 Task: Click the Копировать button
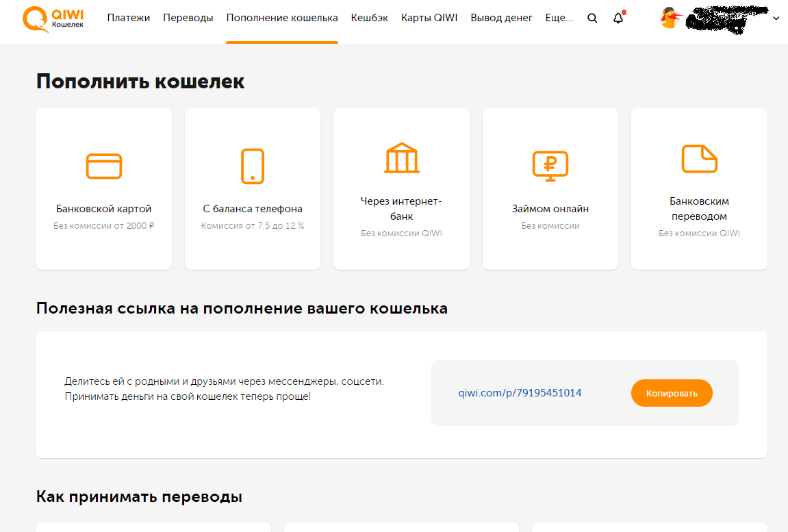click(x=672, y=393)
